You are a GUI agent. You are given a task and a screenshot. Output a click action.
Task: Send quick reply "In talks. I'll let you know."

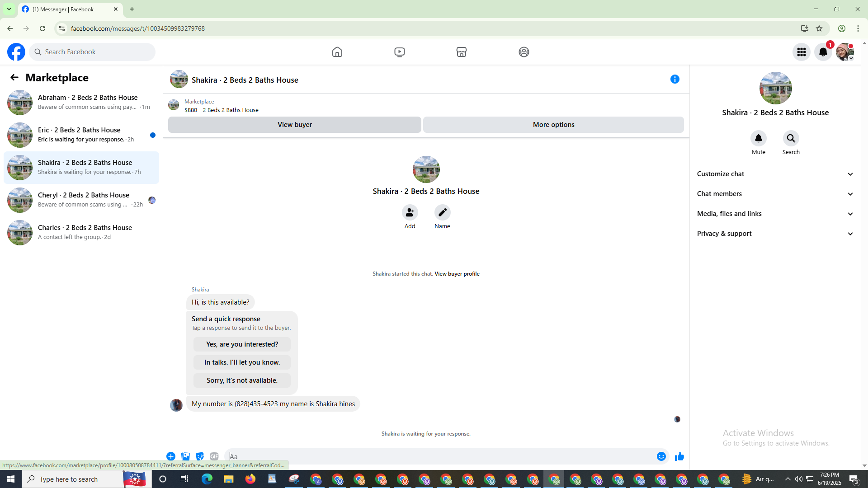[242, 362]
